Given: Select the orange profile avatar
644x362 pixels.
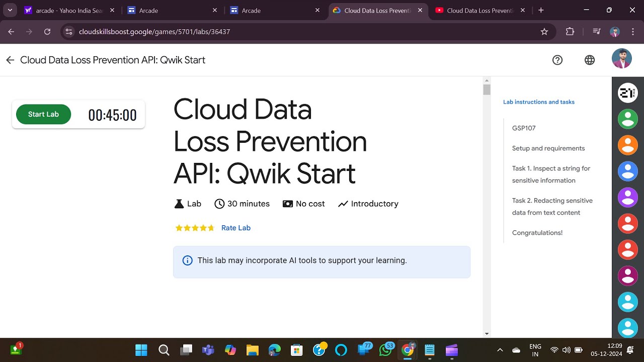Looking at the screenshot, I should 628,145.
